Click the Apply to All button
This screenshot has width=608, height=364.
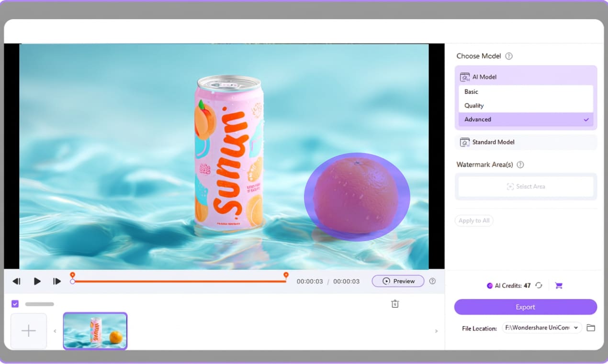[473, 221]
